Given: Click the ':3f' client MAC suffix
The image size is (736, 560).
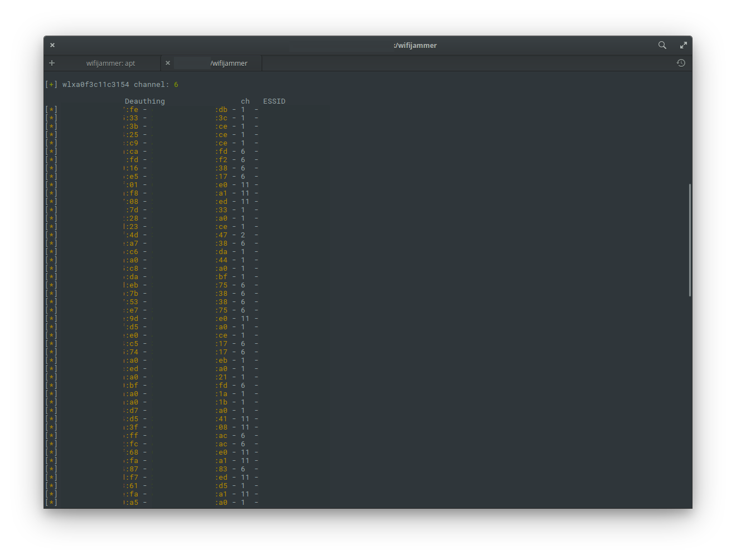Looking at the screenshot, I should tap(132, 427).
